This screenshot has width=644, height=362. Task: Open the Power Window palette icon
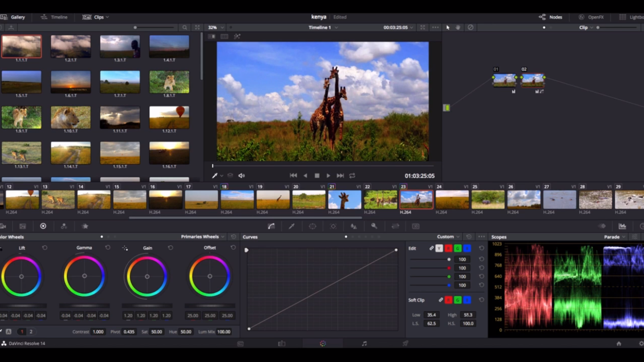[x=312, y=226]
